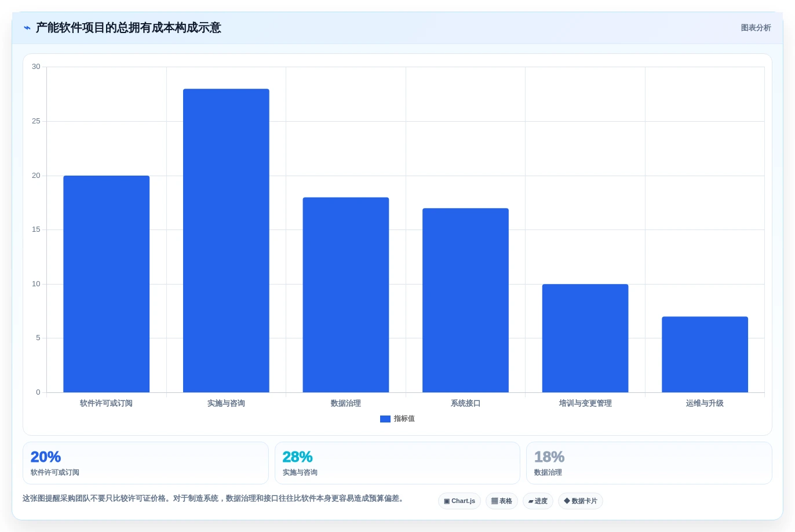Click the 数据卡片 tag chip
Image resolution: width=795 pixels, height=532 pixels.
tap(581, 501)
